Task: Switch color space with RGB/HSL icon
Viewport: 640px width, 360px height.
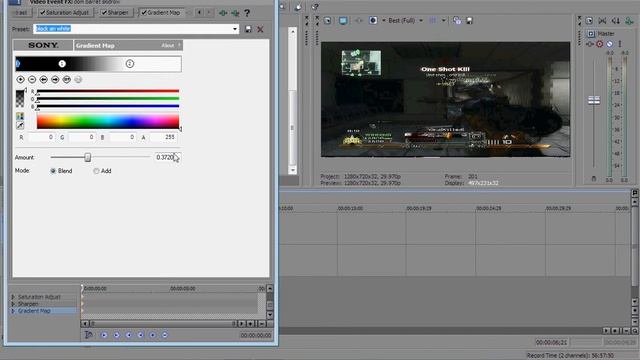Action: pyautogui.click(x=20, y=116)
